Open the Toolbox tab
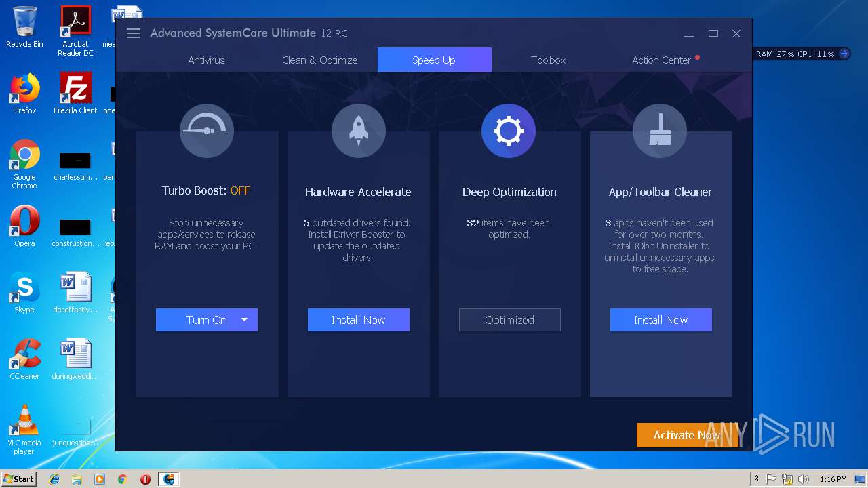The height and width of the screenshot is (488, 868). [x=548, y=60]
